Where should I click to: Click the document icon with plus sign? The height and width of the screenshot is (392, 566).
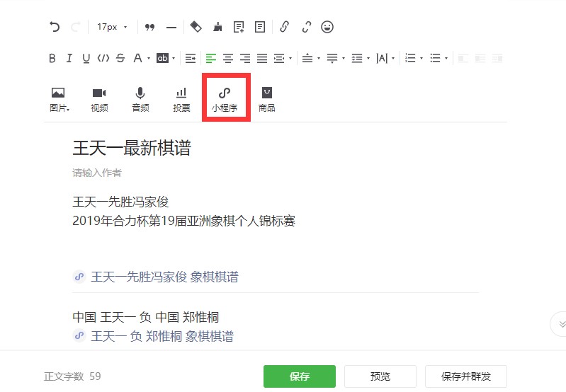[239, 27]
